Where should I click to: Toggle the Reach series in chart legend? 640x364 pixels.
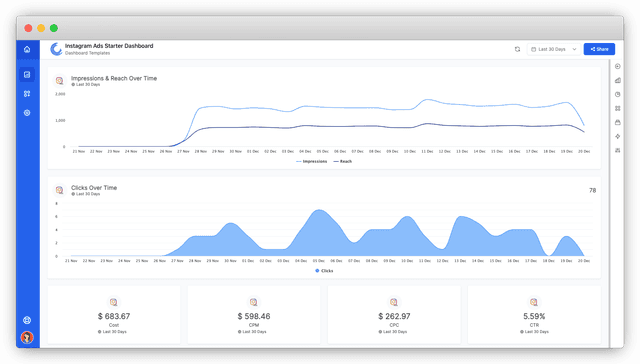[342, 162]
